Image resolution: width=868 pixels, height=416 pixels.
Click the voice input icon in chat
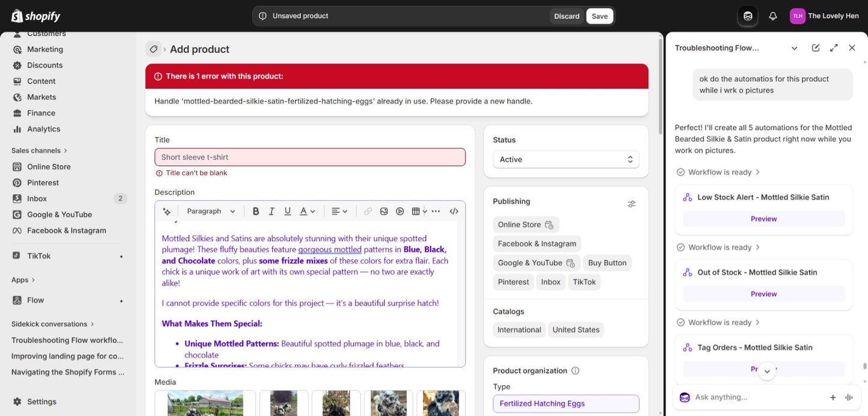849,397
